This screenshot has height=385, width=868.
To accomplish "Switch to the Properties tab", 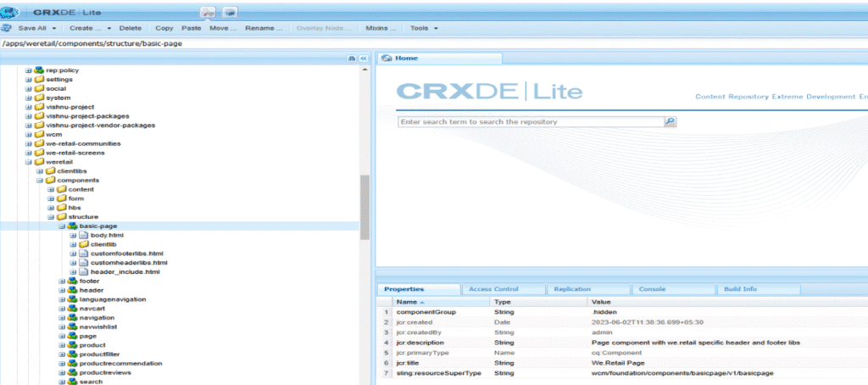I will coord(419,289).
